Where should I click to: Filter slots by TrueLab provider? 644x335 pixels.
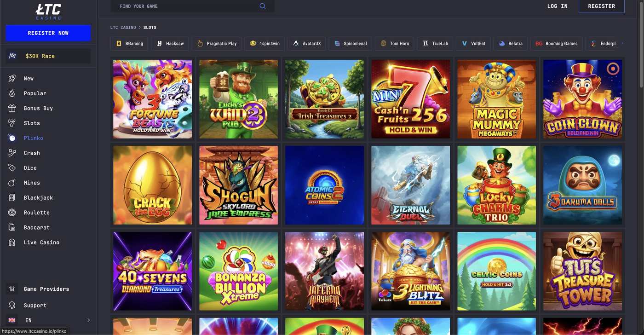click(x=435, y=44)
